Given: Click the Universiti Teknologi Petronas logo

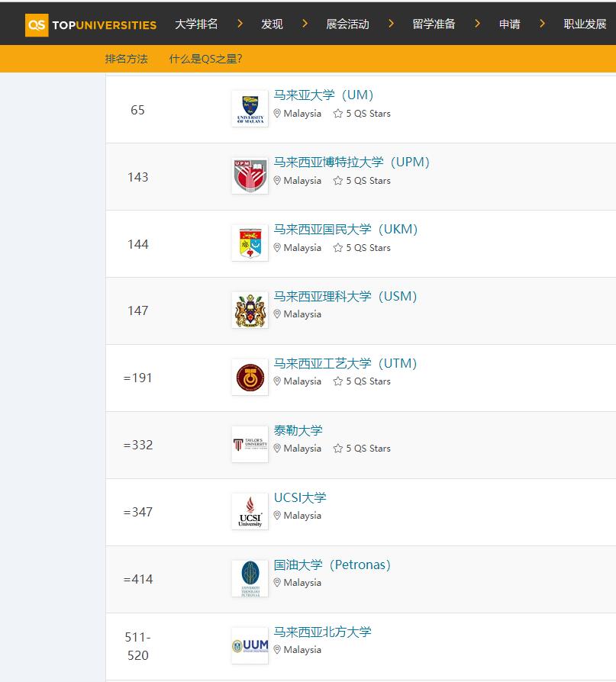Looking at the screenshot, I should point(250,578).
